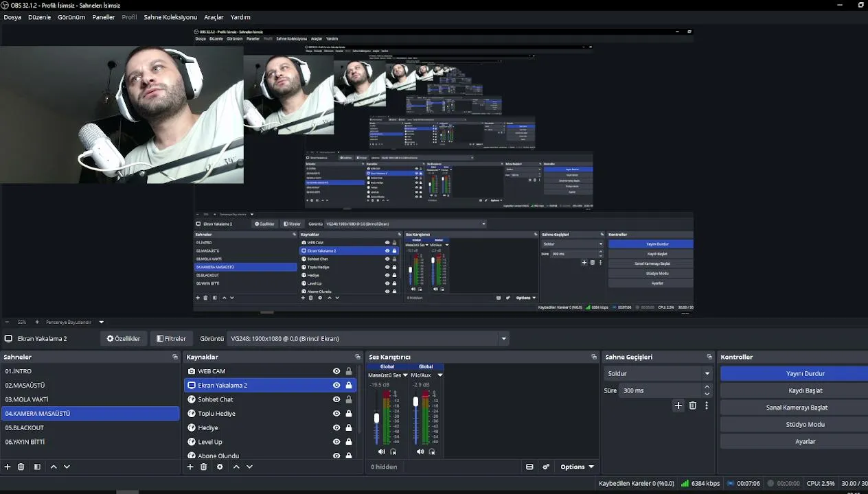Undock the Kaynaklar panel
The height and width of the screenshot is (494, 868).
358,357
